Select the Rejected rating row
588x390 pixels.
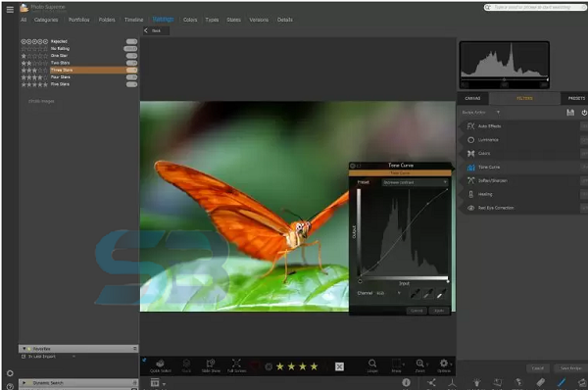pyautogui.click(x=78, y=41)
